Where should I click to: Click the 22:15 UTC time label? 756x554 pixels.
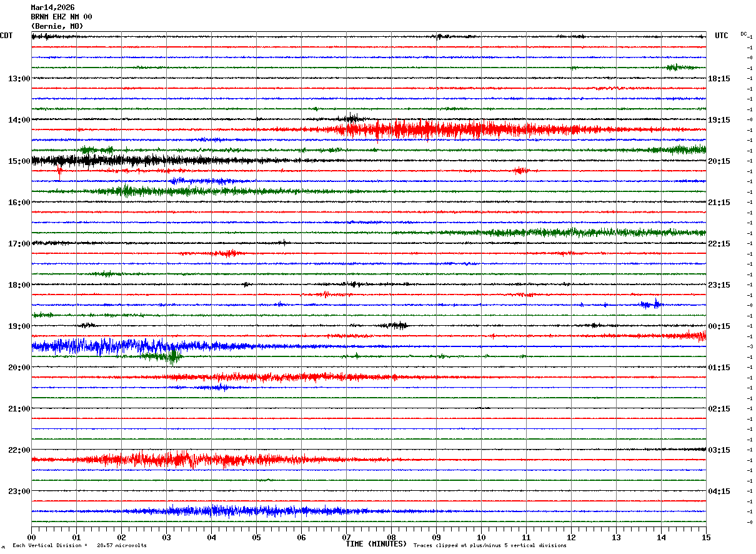[719, 244]
